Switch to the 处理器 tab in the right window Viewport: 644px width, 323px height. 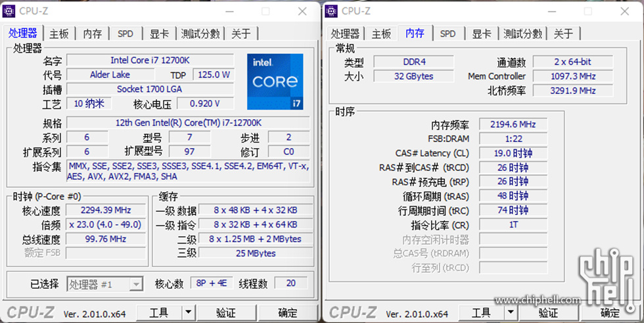345,34
